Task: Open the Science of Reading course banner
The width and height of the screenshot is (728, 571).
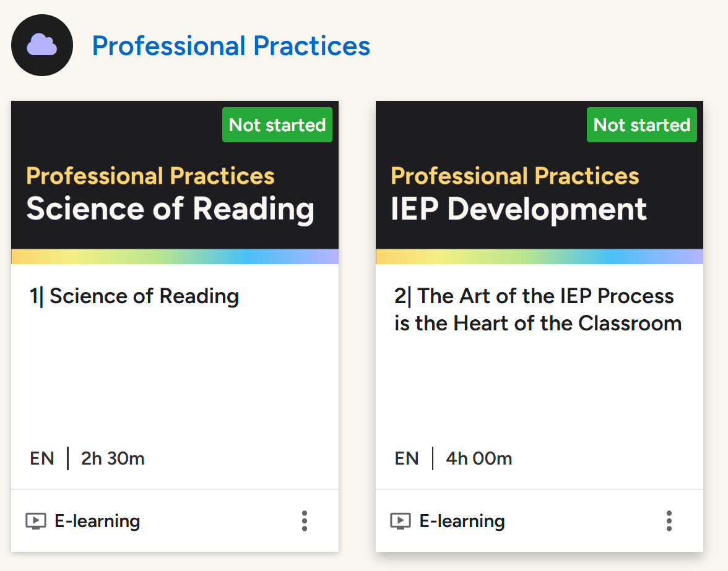Action: (x=175, y=175)
